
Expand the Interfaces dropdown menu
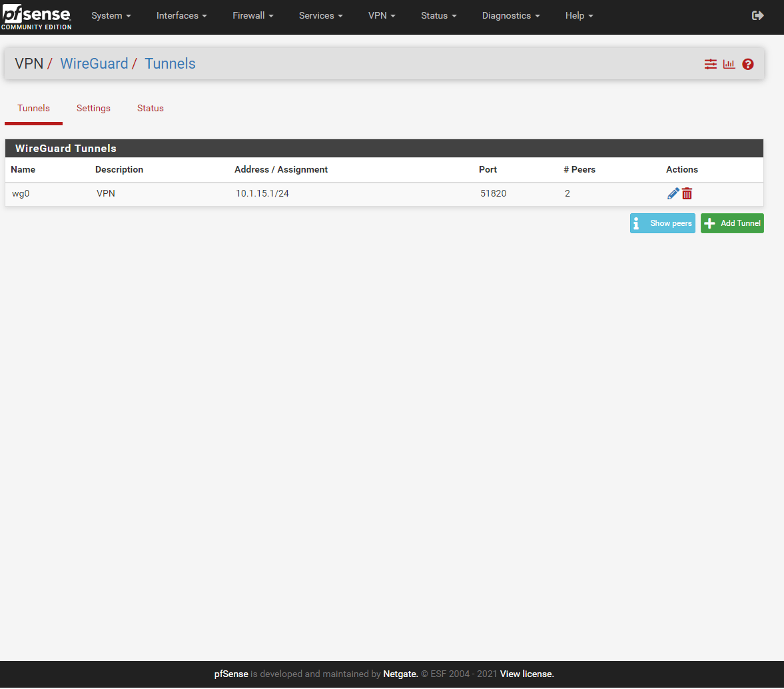click(x=181, y=15)
